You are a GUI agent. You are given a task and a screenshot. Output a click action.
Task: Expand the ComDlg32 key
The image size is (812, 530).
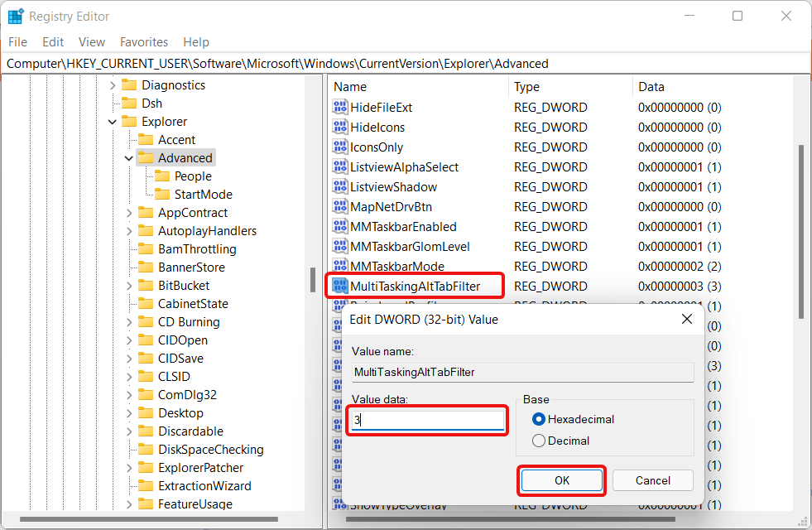tap(129, 395)
